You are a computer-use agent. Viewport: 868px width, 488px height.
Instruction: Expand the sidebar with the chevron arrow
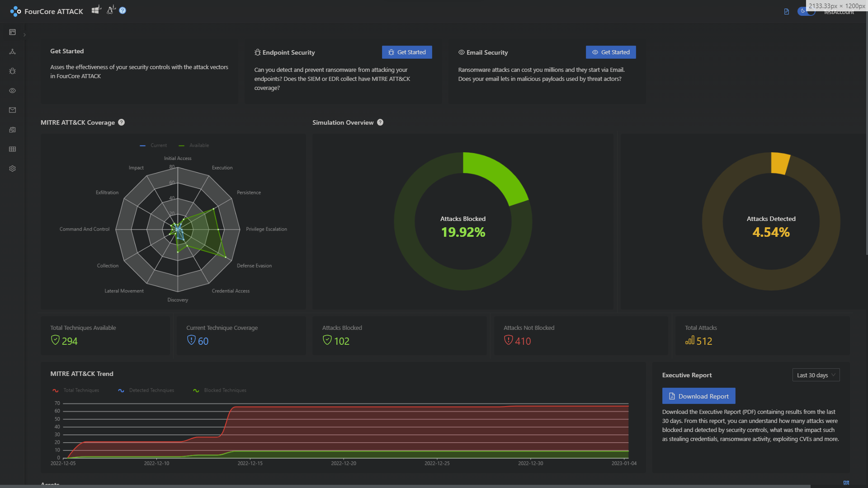coord(24,35)
